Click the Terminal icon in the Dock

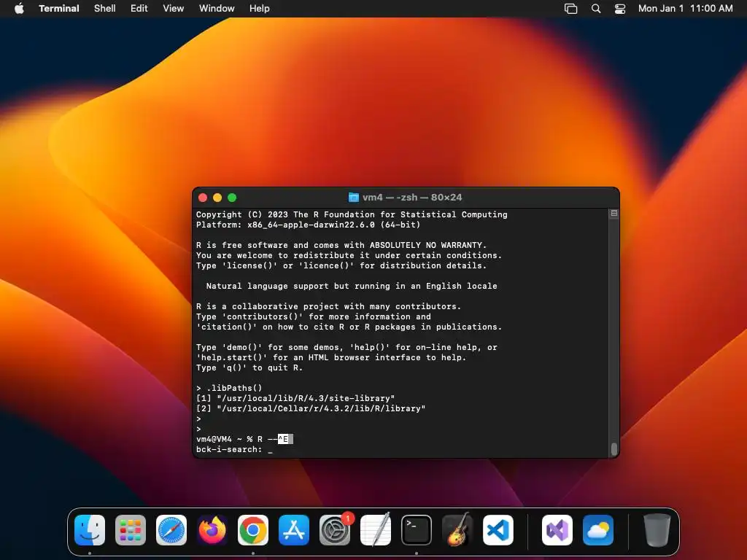(417, 530)
